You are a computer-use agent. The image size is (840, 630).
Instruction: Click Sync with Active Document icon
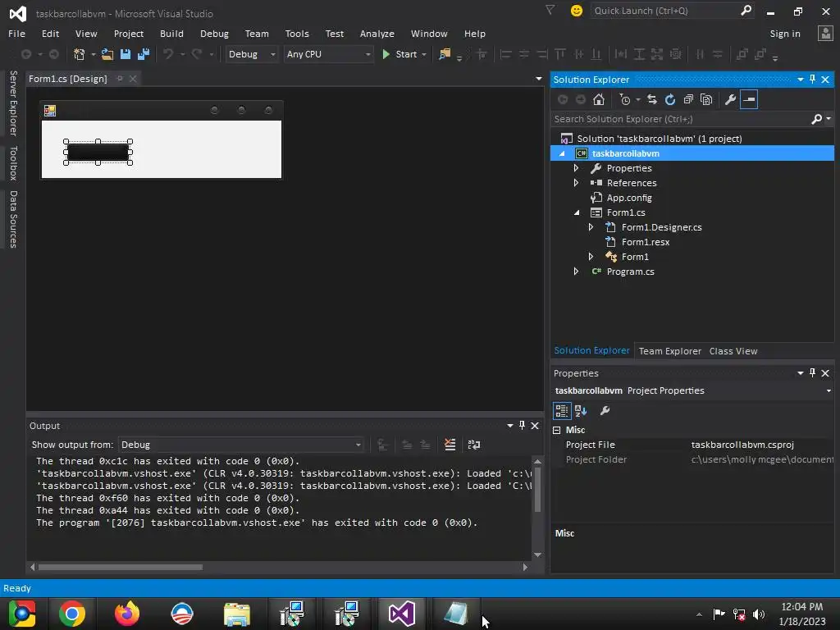coord(652,99)
